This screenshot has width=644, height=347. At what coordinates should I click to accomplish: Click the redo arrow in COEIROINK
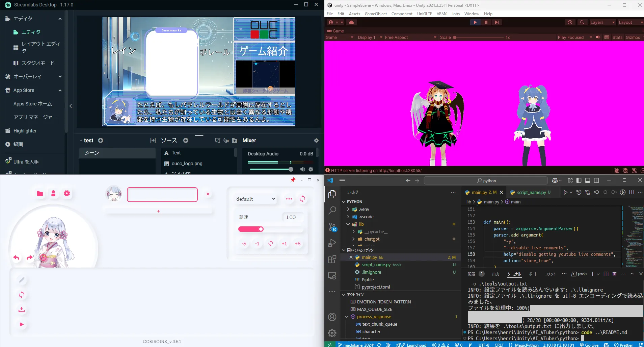click(x=30, y=257)
